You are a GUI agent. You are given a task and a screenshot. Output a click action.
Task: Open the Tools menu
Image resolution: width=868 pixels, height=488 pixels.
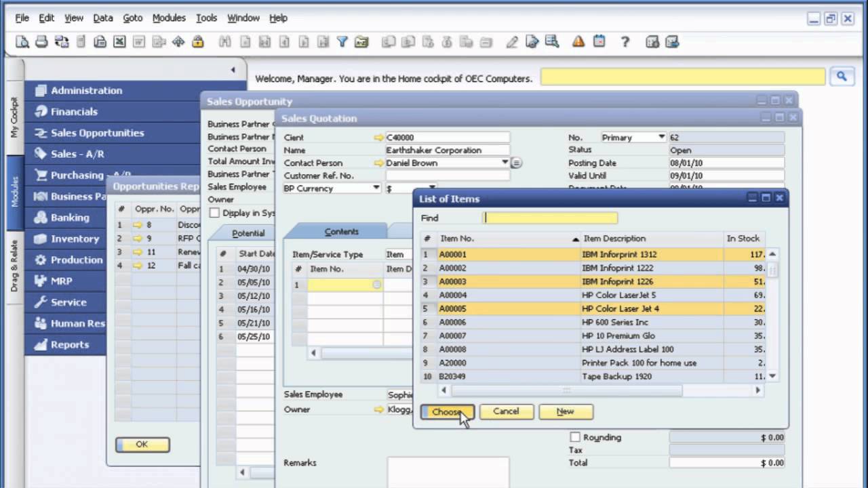(206, 18)
